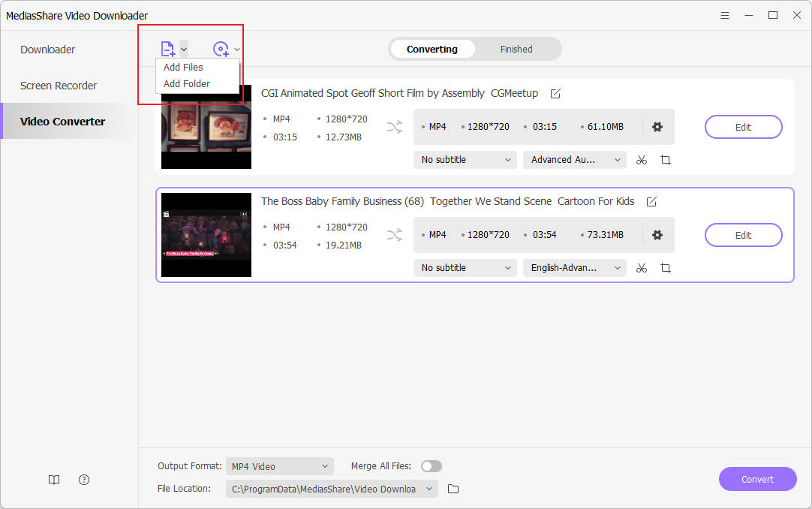Expand the Output Format MP4 Video dropdown
This screenshot has width=812, height=509.
click(279, 466)
